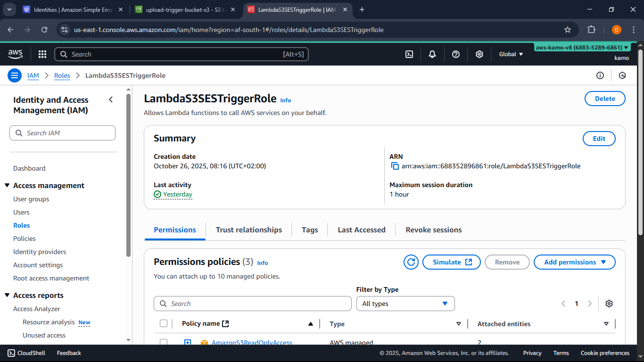Refresh the permissions policies list
The width and height of the screenshot is (644, 362).
coord(411,262)
